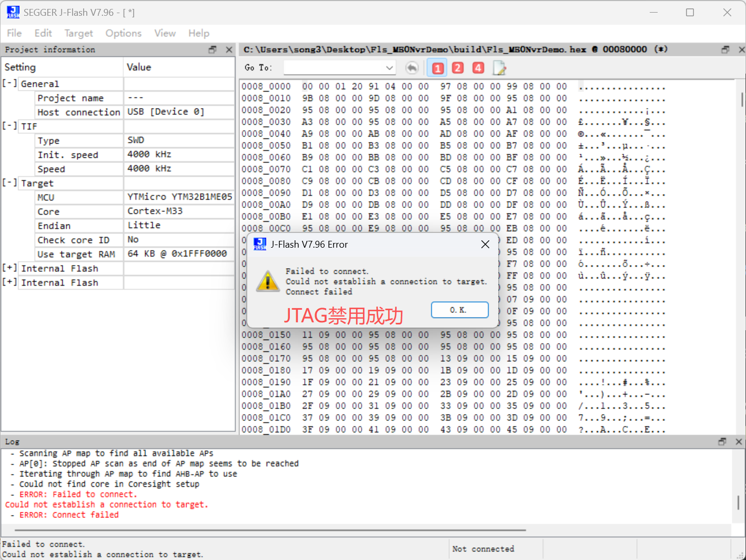Click the edit document icon in hex toolbar

tap(499, 68)
